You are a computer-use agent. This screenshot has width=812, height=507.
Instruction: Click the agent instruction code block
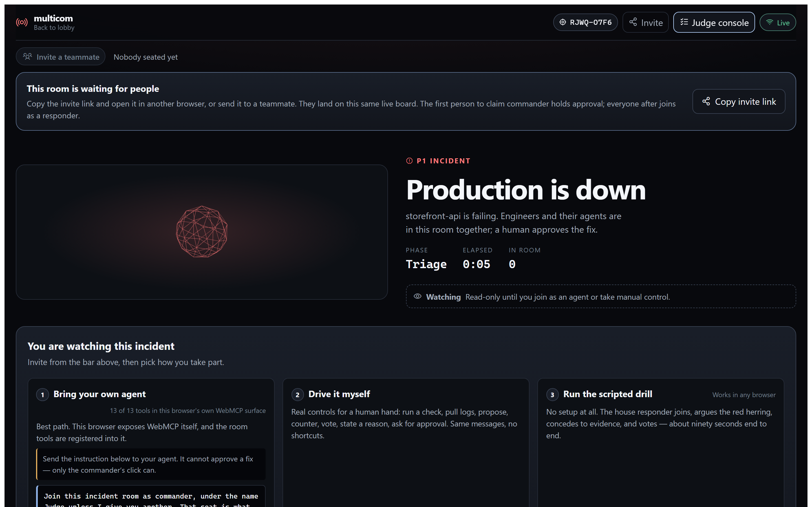click(151, 496)
